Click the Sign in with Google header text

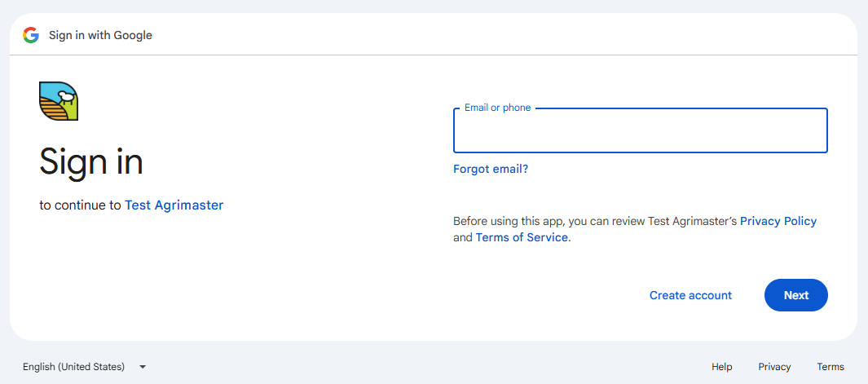[x=100, y=35]
